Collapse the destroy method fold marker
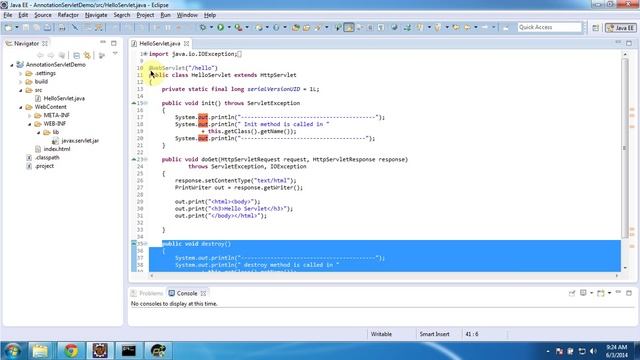Viewport: 640px width, 360px height. [145, 244]
